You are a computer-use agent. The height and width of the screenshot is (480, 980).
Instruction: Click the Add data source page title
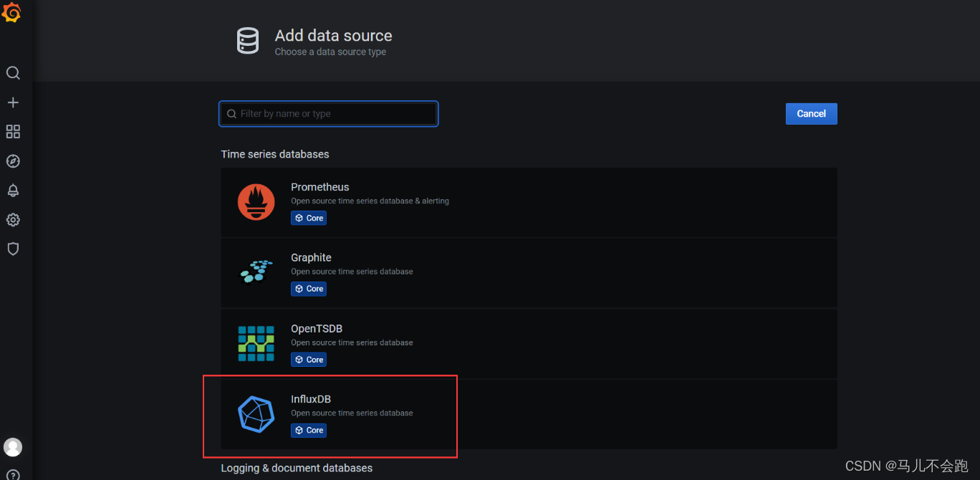334,36
